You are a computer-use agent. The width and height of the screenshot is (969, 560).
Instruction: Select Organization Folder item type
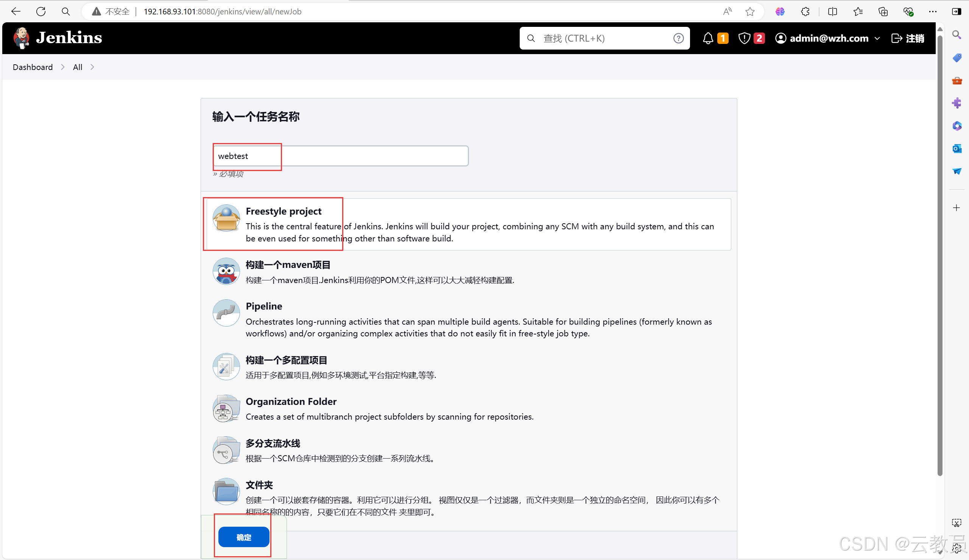pos(469,408)
